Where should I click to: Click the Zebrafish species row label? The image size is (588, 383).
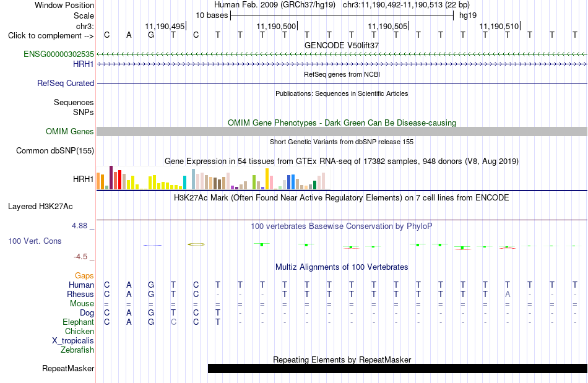pos(77,350)
